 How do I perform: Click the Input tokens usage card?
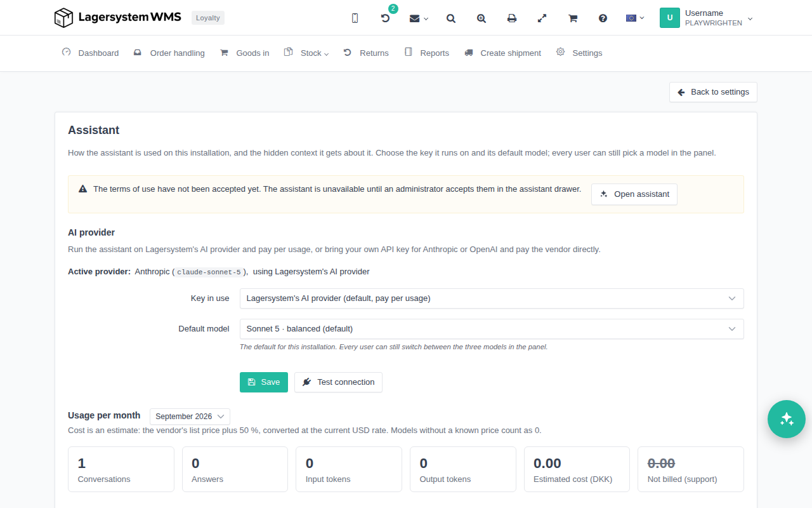pos(349,469)
